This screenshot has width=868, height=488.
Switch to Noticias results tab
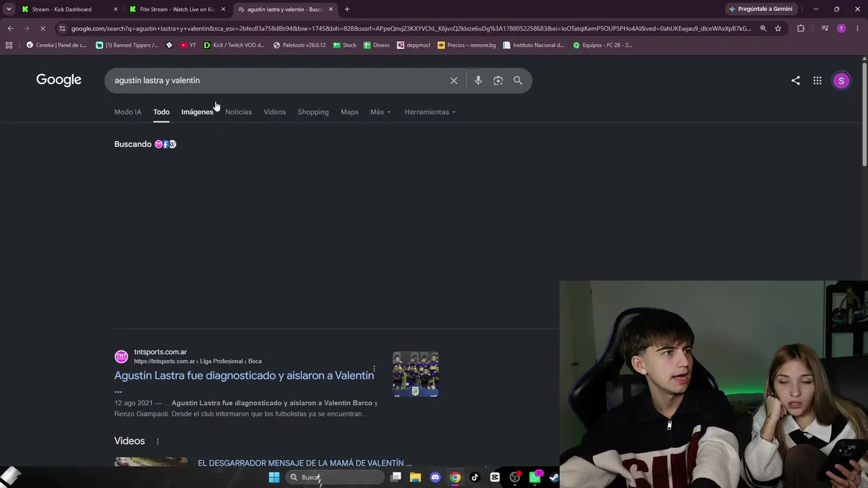[x=238, y=112]
